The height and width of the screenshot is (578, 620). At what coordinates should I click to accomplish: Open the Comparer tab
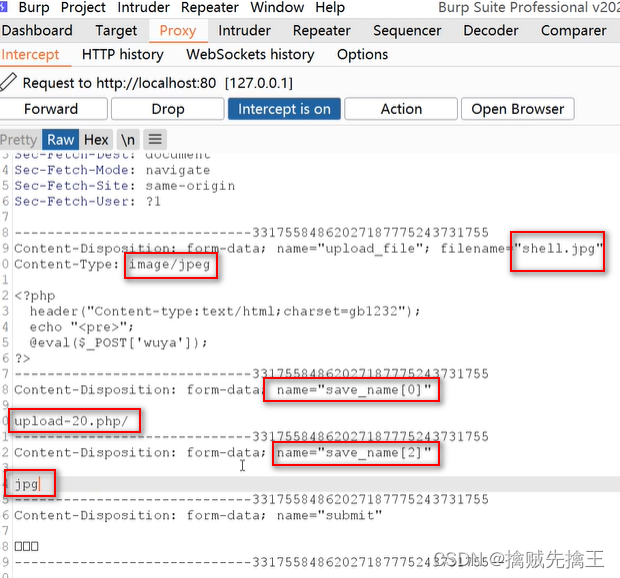pyautogui.click(x=573, y=30)
